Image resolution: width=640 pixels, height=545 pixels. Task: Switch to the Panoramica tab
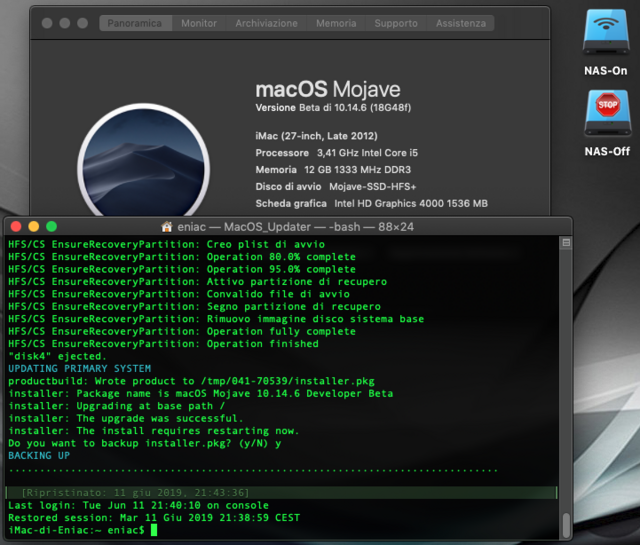(135, 23)
